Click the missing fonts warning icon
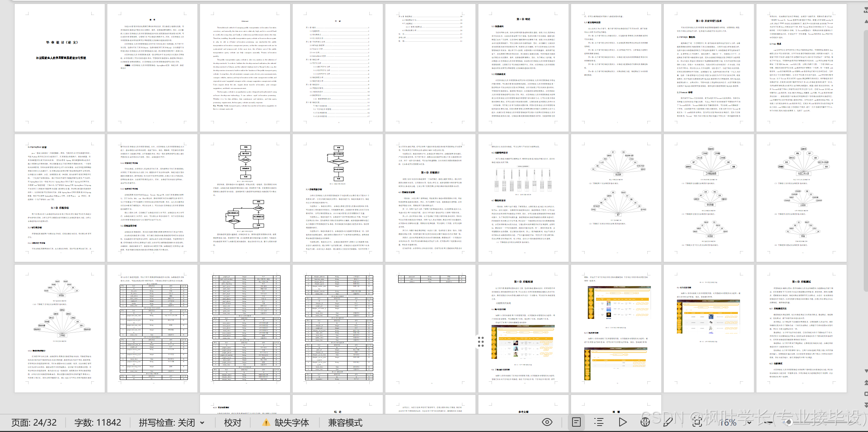This screenshot has width=868, height=432. (266, 423)
